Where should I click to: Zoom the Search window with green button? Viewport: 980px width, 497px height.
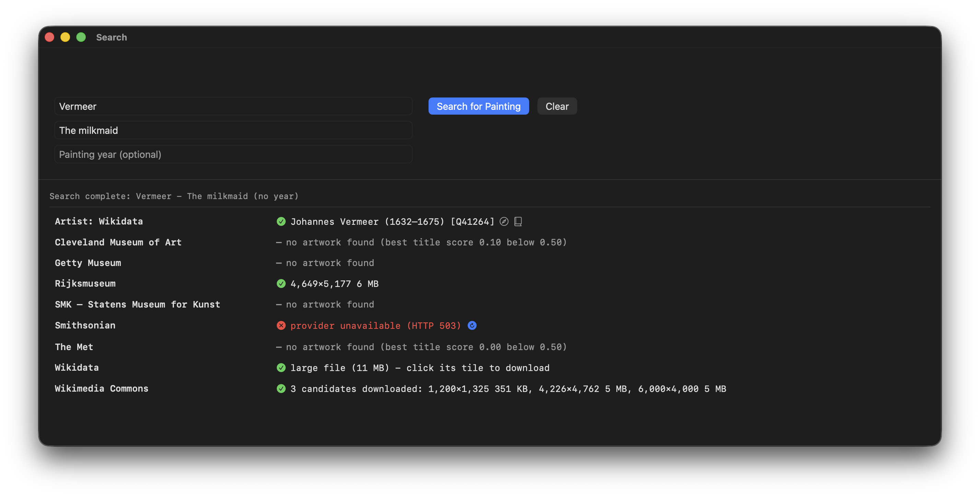point(81,37)
